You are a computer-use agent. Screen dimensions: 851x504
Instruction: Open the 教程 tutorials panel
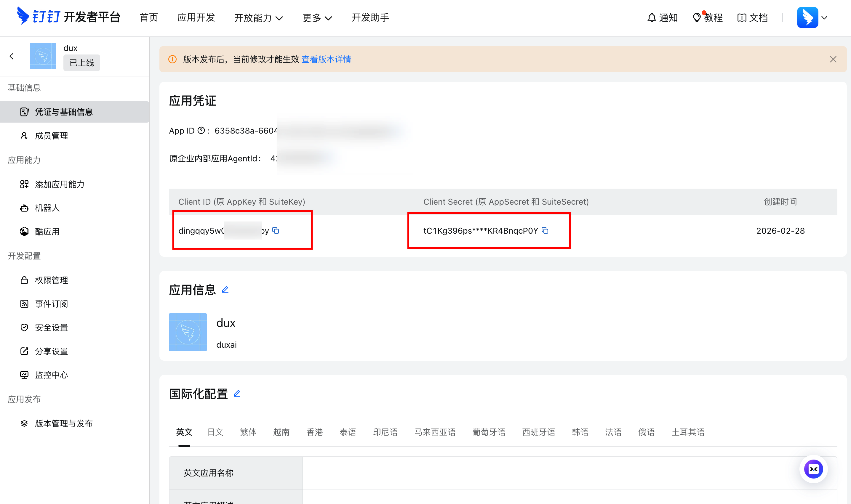pos(708,17)
